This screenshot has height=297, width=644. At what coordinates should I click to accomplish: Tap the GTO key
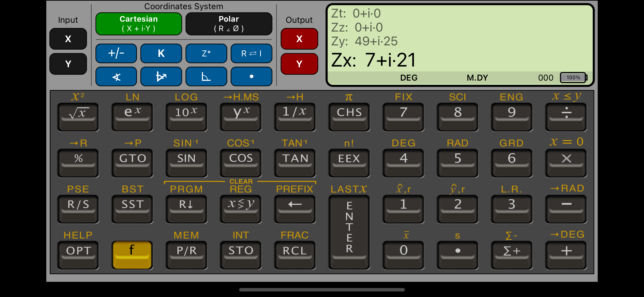click(x=132, y=163)
